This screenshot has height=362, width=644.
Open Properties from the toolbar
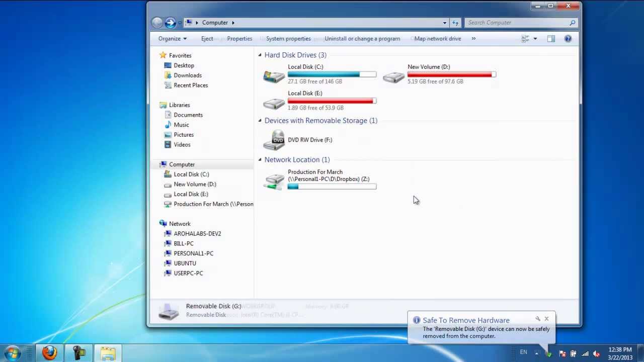tap(239, 39)
